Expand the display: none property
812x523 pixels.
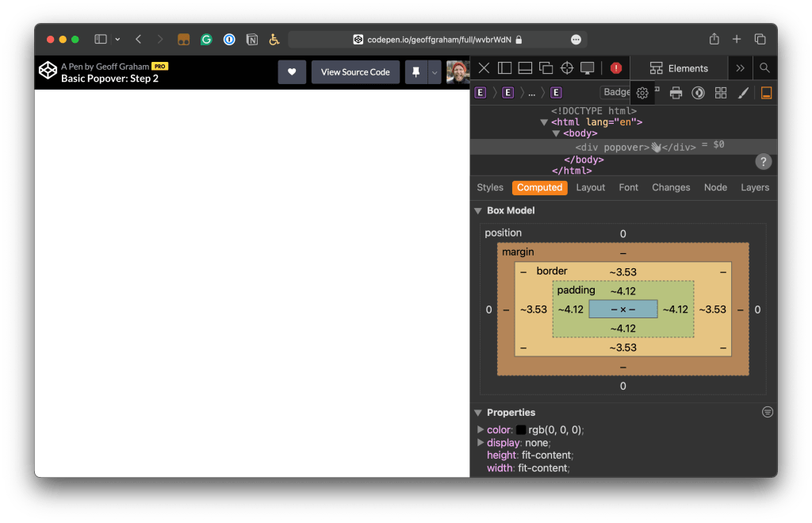click(481, 443)
